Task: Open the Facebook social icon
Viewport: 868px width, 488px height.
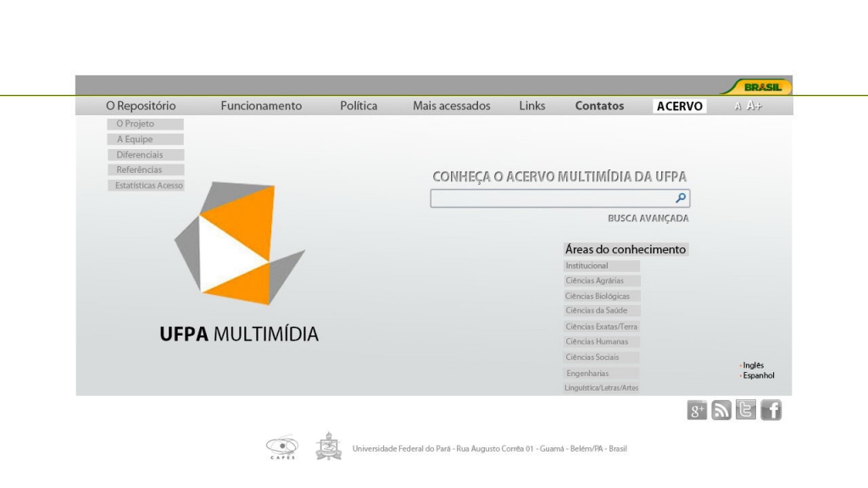Action: point(771,410)
